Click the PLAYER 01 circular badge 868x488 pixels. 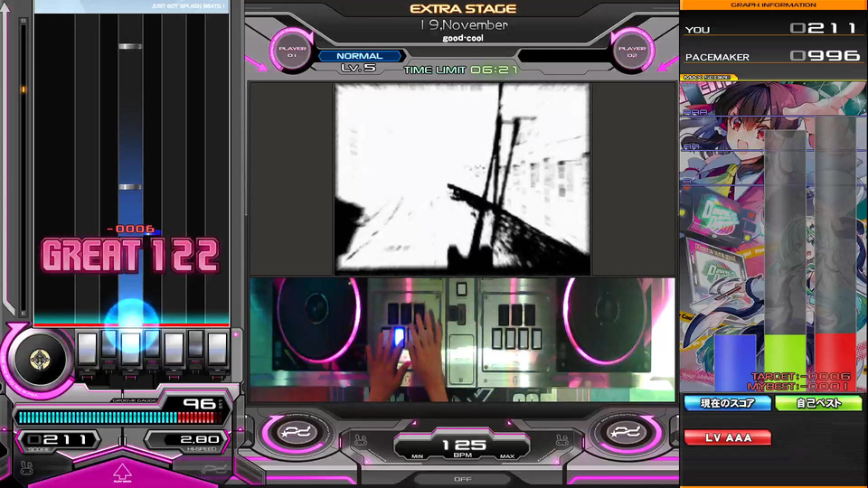click(x=292, y=52)
